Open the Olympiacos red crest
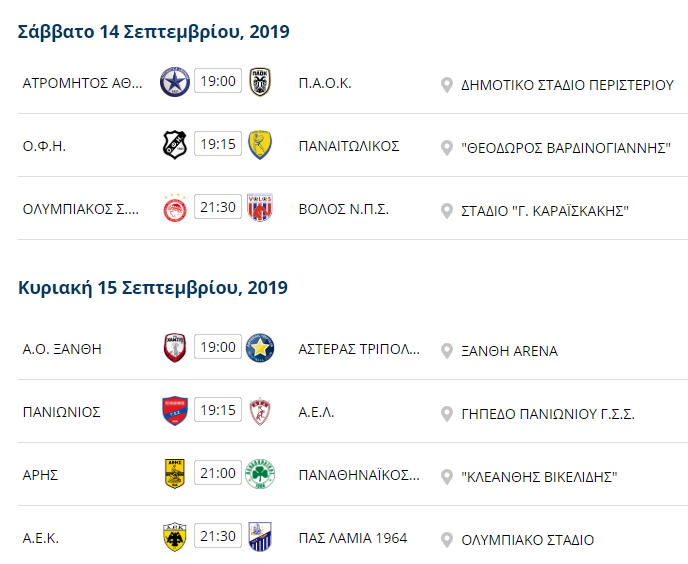The width and height of the screenshot is (688, 564). coord(175,208)
